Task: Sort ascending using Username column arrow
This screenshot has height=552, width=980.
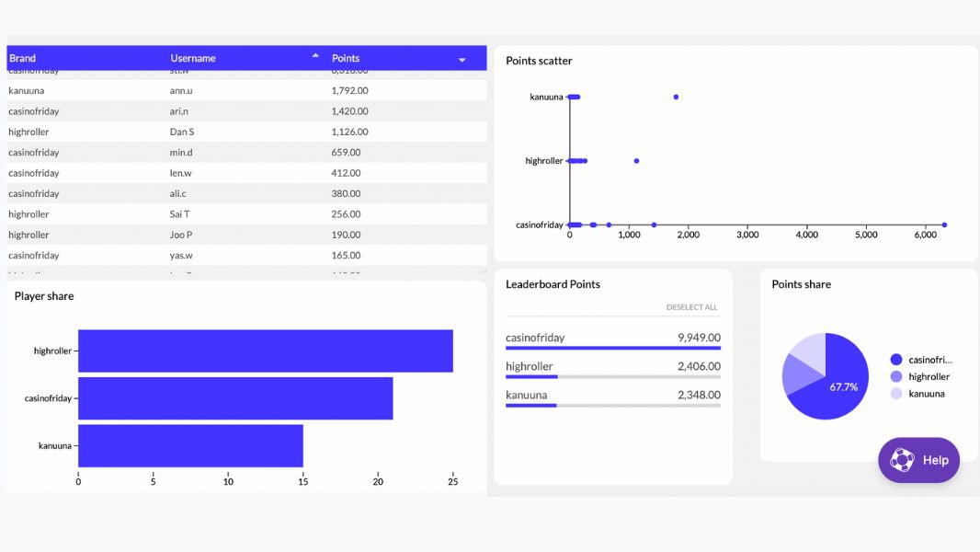Action: click(x=315, y=55)
